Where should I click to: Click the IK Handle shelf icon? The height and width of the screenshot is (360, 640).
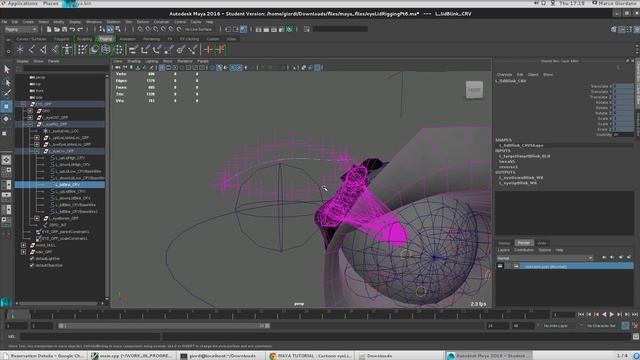(43, 50)
